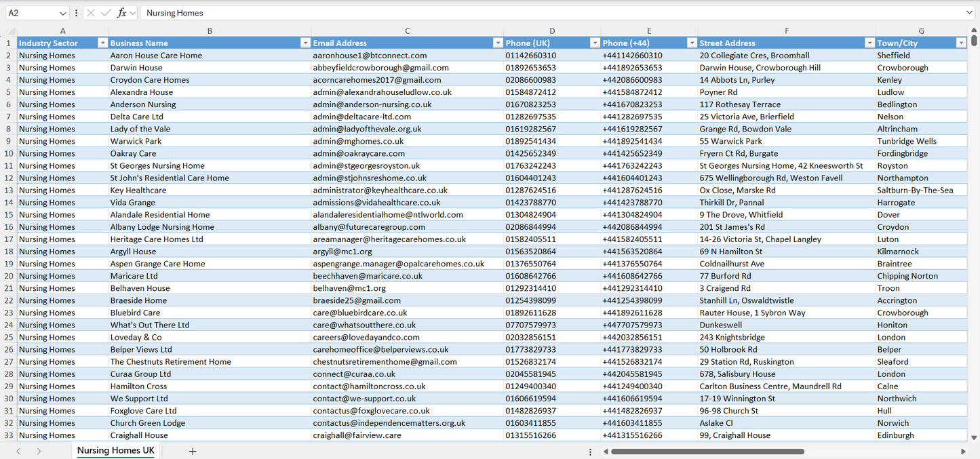The width and height of the screenshot is (980, 459).
Task: Select cell 9 The Drove, Whitfield
Action: (787, 214)
